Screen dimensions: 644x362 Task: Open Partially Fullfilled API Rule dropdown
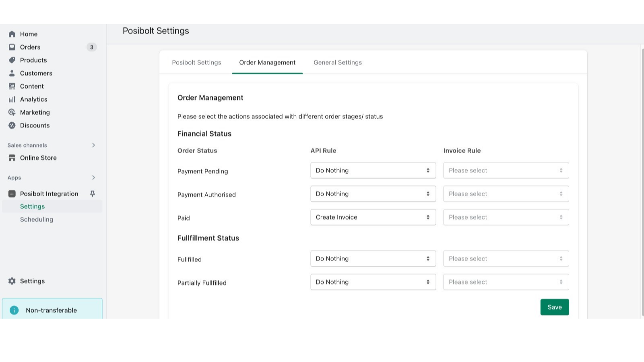(373, 282)
